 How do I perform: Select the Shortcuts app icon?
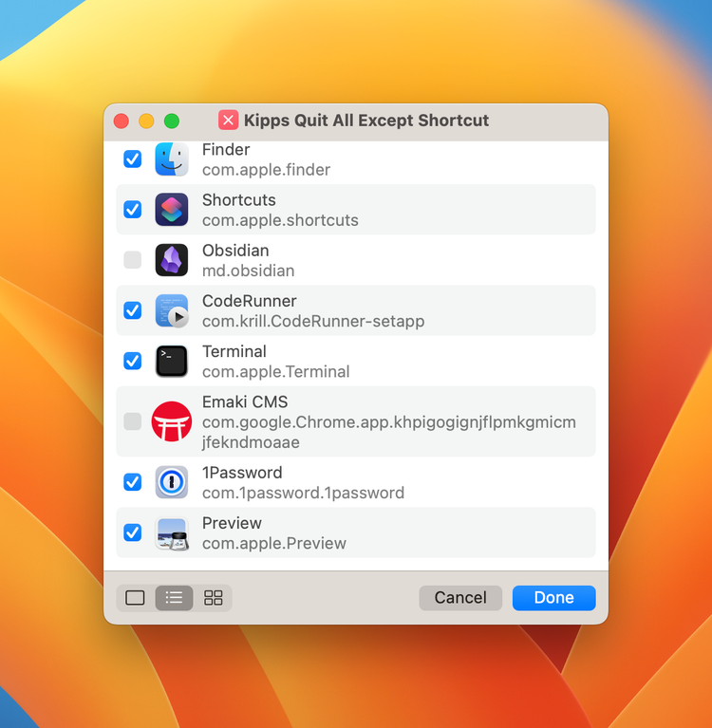click(172, 210)
